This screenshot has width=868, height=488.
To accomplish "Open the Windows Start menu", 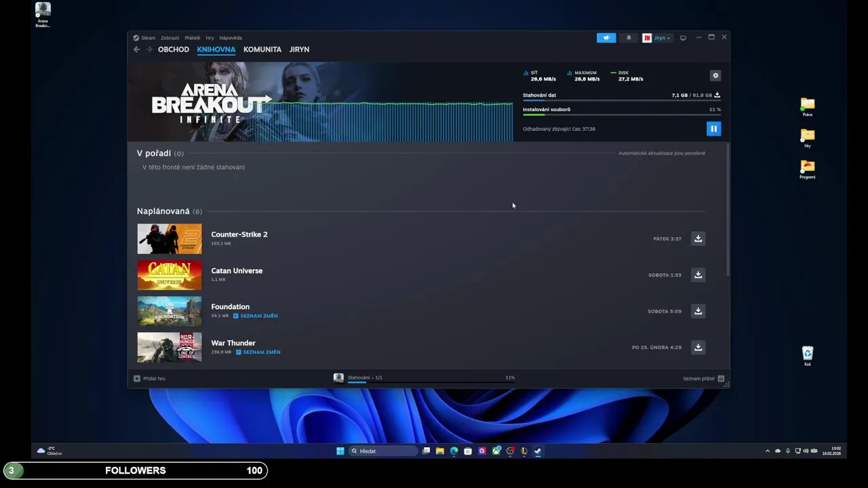I will tap(340, 451).
